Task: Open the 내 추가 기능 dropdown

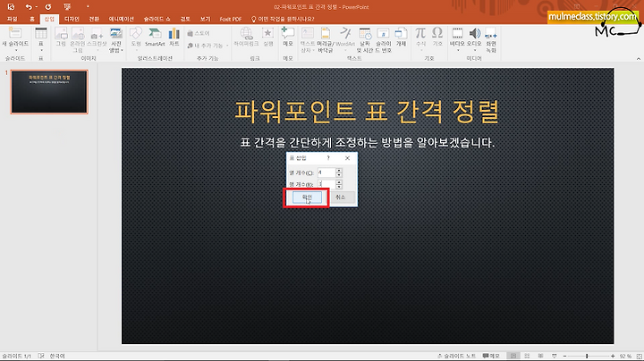Action: (208, 46)
